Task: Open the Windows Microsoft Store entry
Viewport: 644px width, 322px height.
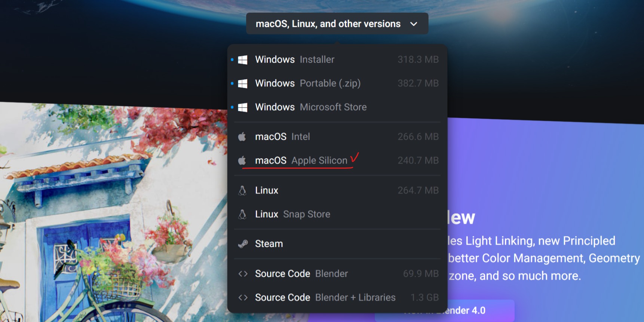Action: [337, 107]
